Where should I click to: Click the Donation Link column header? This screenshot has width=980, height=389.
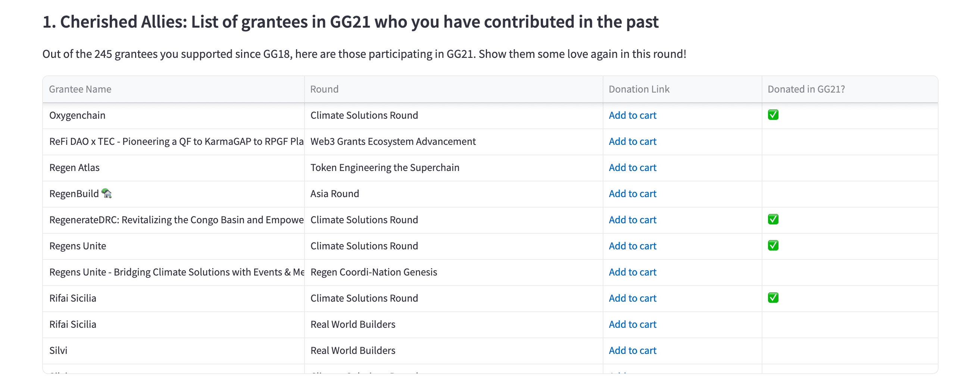tap(639, 90)
